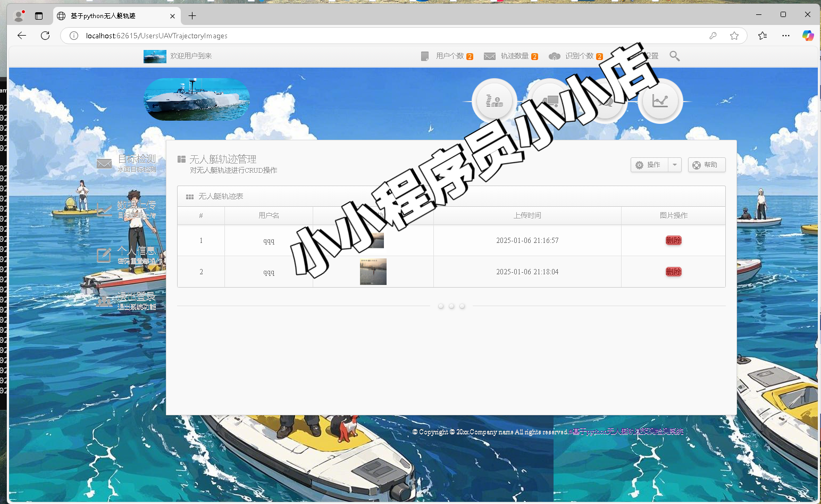This screenshot has height=504, width=821.
Task: Open 目标检测 in the sidebar menu
Action: click(x=137, y=159)
